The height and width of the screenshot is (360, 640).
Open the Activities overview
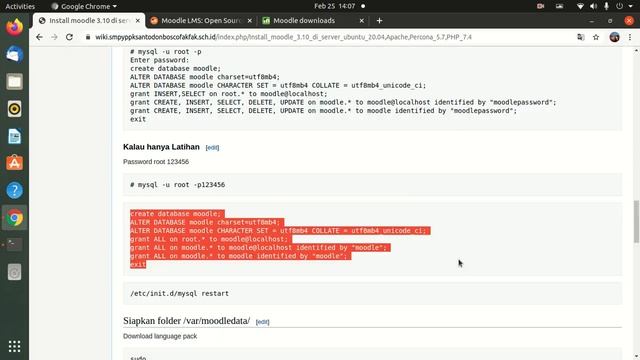coord(20,6)
